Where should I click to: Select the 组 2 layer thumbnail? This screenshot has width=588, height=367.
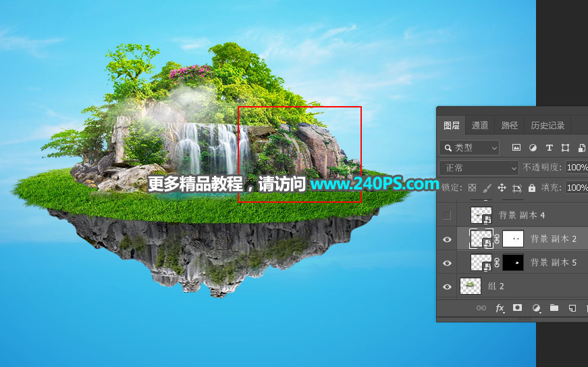pyautogui.click(x=471, y=287)
